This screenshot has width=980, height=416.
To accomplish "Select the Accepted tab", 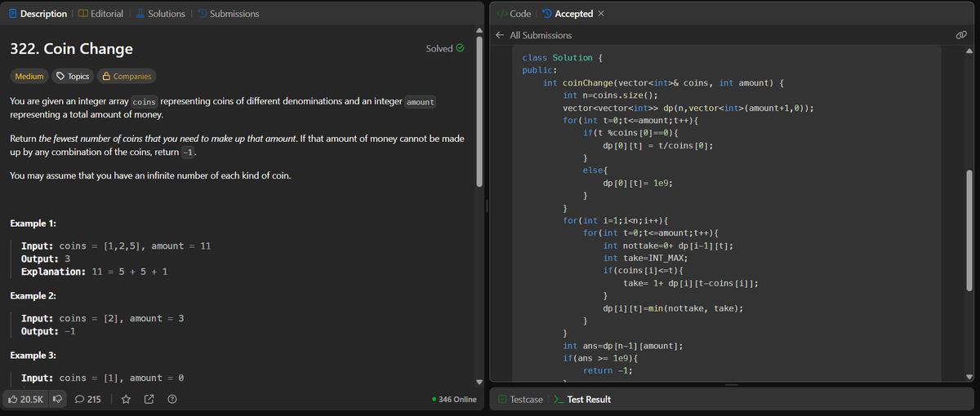I will coord(567,14).
